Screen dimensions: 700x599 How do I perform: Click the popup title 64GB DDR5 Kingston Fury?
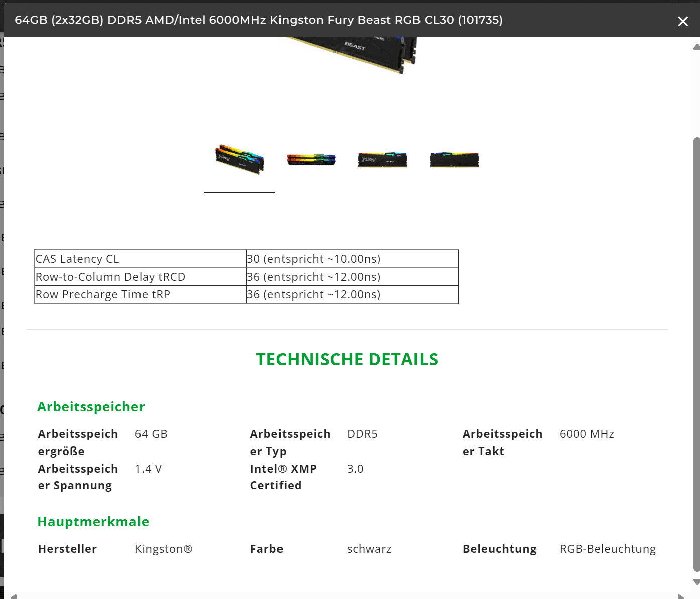point(258,20)
